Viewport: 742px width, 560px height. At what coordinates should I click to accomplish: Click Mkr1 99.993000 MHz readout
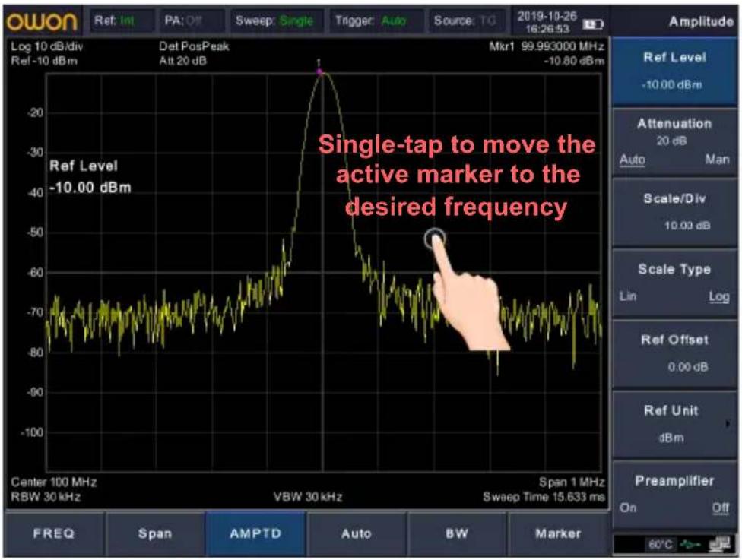tap(547, 46)
